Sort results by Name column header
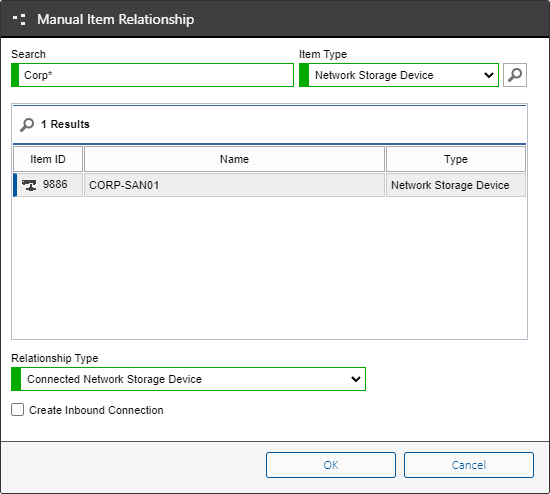550x494 pixels. 234,159
